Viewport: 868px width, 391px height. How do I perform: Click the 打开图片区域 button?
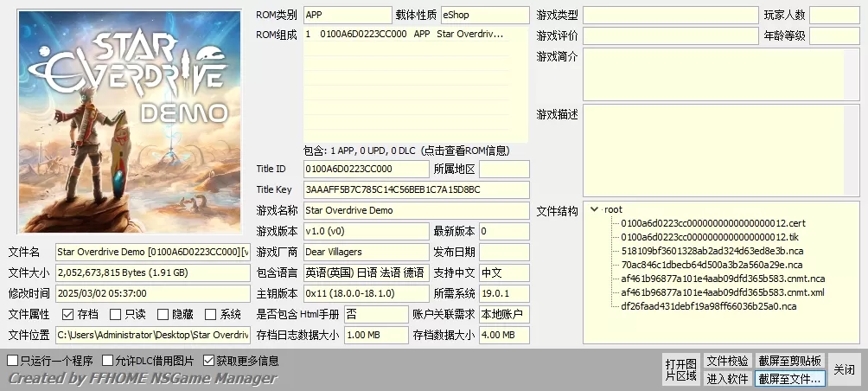pyautogui.click(x=680, y=369)
